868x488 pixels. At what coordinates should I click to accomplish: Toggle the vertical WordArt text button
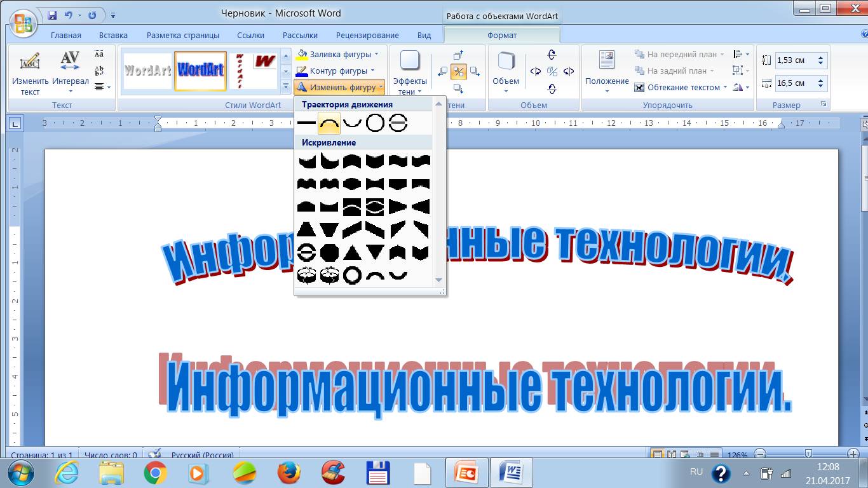(99, 71)
